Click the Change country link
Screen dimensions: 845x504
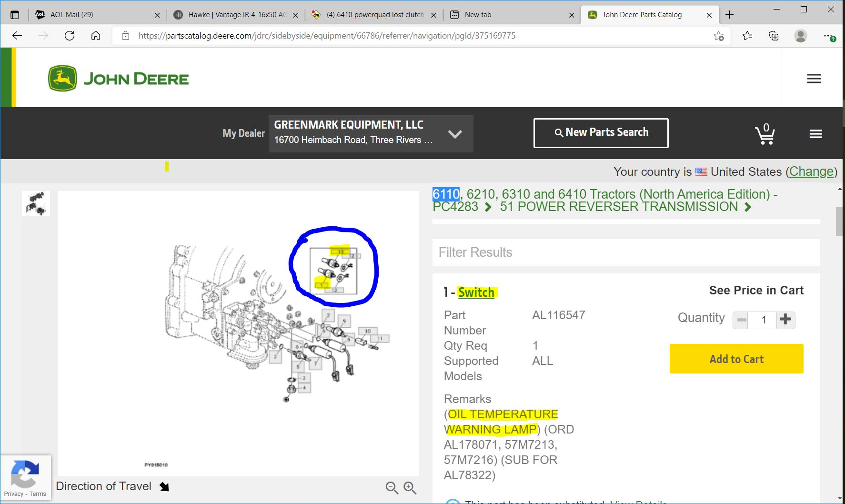[x=811, y=171]
